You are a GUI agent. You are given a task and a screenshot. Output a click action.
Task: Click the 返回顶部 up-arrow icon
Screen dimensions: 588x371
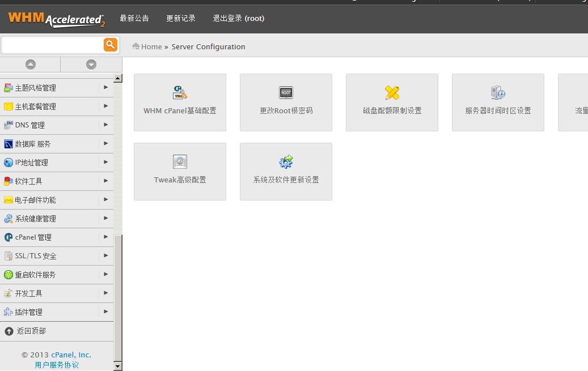9,331
